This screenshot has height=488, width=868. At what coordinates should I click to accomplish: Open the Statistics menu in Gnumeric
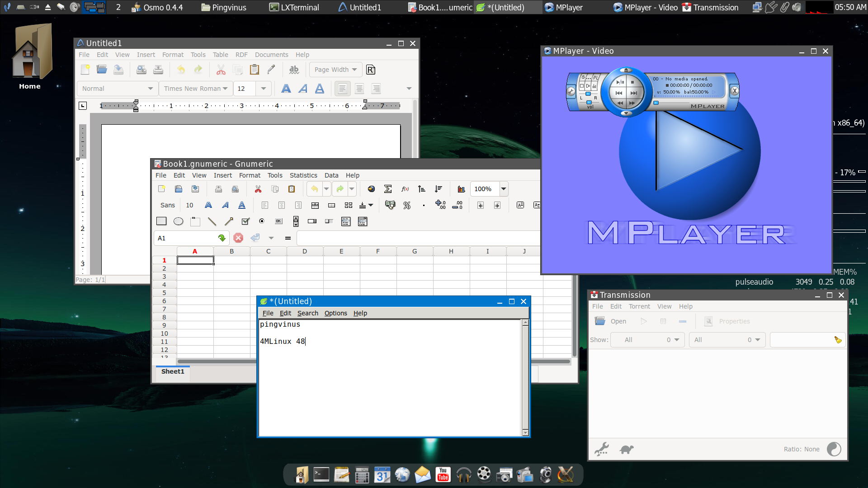coord(303,175)
